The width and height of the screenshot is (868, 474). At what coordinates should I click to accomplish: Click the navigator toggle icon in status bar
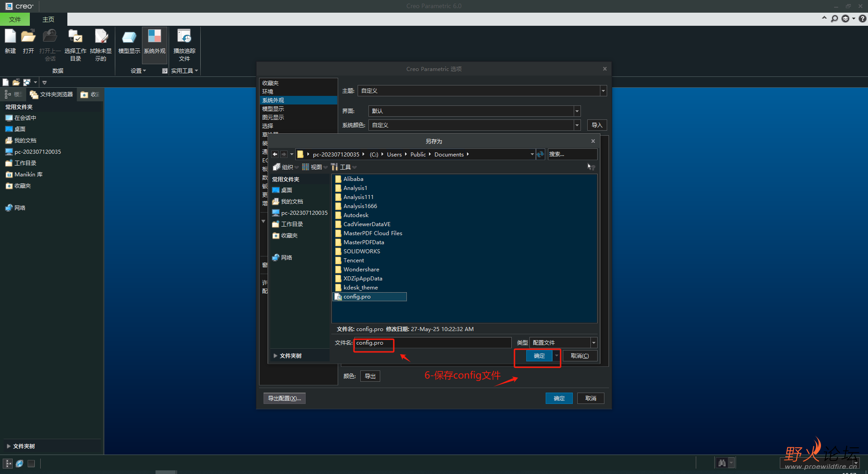tap(8, 463)
